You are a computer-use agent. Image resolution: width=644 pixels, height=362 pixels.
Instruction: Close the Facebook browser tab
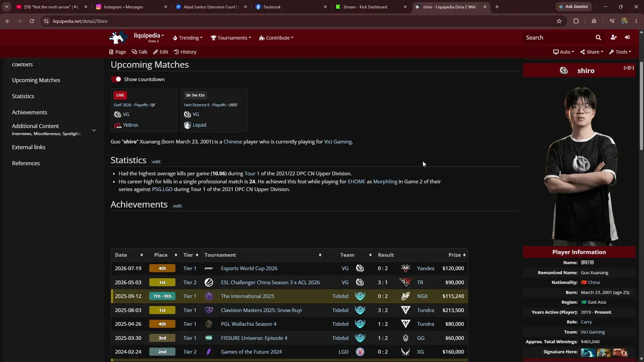[325, 7]
